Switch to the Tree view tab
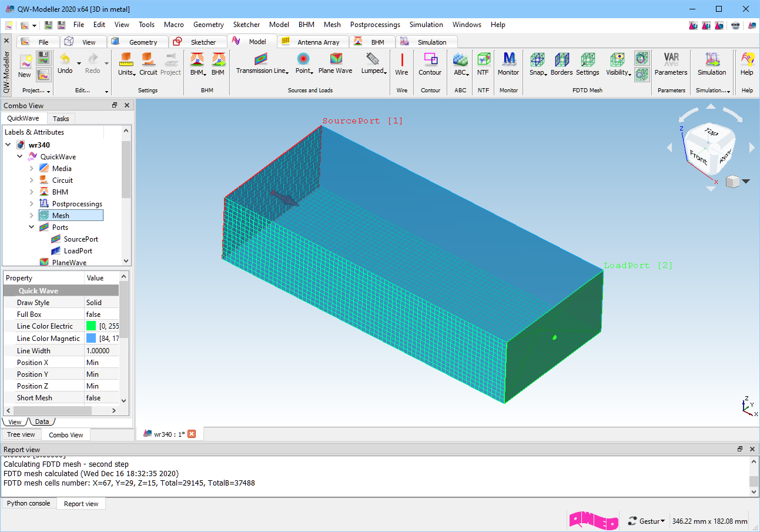 [x=21, y=434]
